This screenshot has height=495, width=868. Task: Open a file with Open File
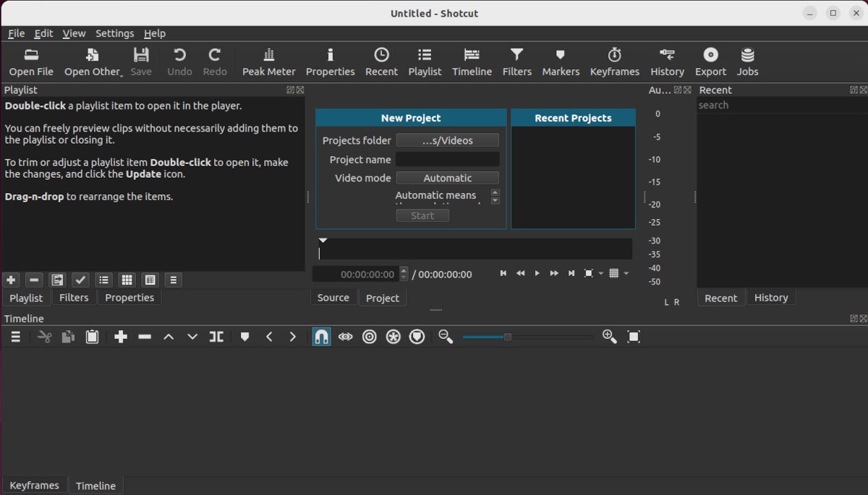coord(31,61)
